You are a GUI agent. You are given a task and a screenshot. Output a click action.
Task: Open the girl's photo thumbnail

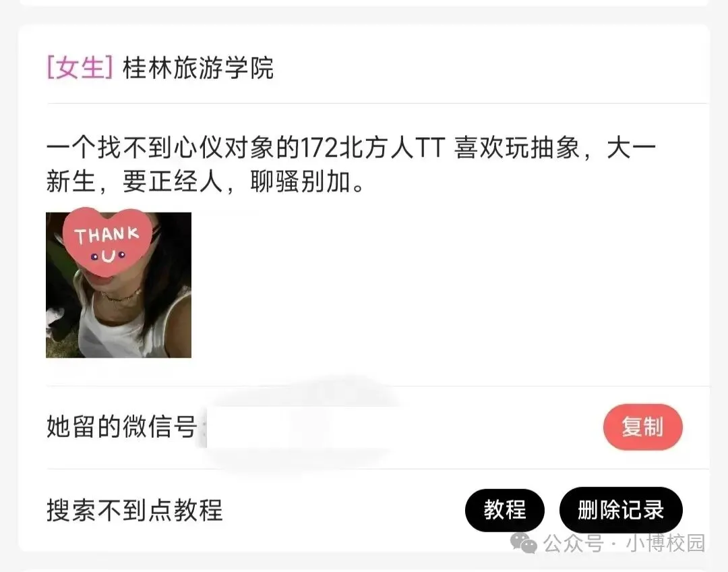pos(119,285)
